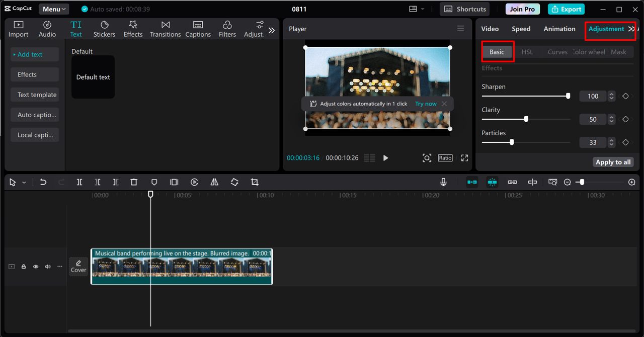Viewport: 644px width, 337px height.
Task: Click the Particles value stepper arrows
Action: [611, 142]
